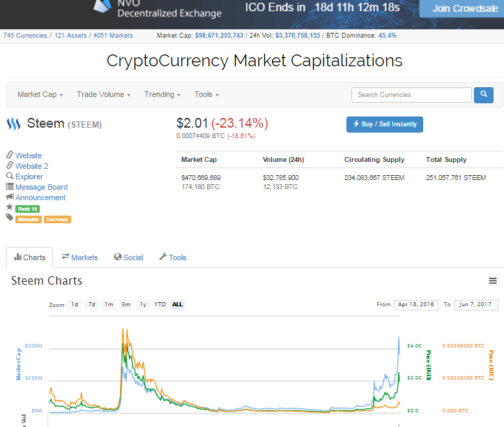Click the Join Crowdsale button
This screenshot has height=427, width=504.
[x=462, y=8]
